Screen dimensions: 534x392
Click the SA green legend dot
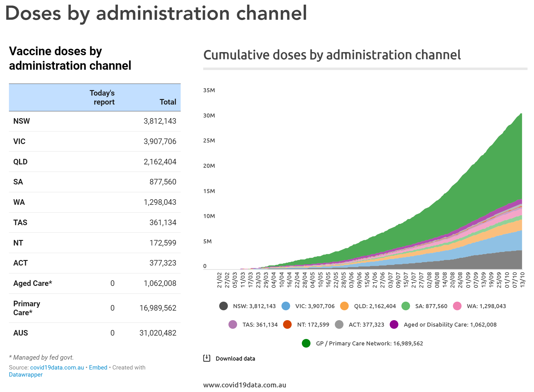pyautogui.click(x=406, y=306)
